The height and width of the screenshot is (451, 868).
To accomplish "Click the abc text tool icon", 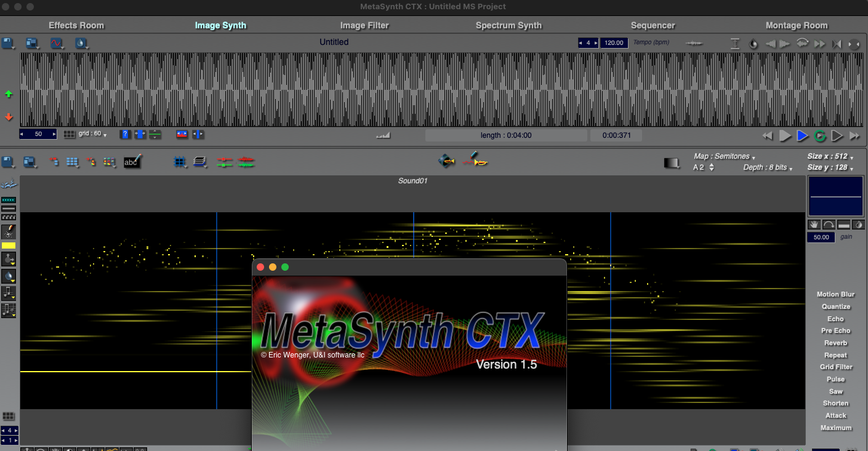I will tap(132, 162).
